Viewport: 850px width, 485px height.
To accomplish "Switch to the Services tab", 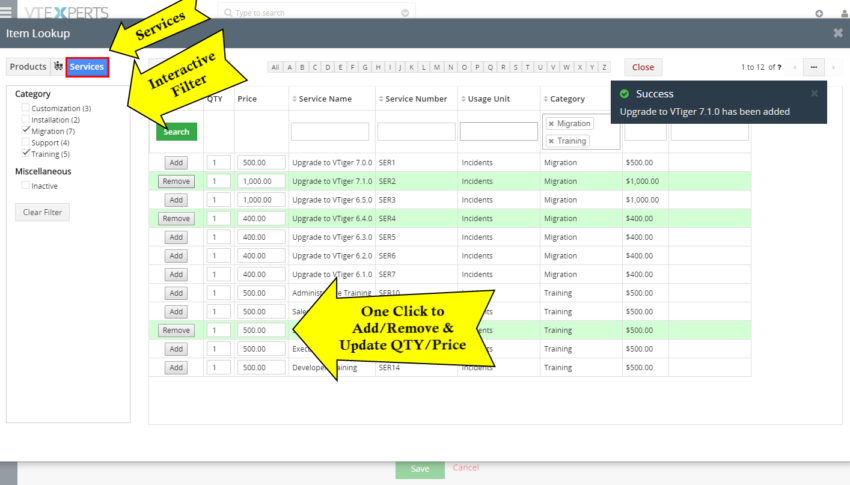I will click(x=87, y=67).
